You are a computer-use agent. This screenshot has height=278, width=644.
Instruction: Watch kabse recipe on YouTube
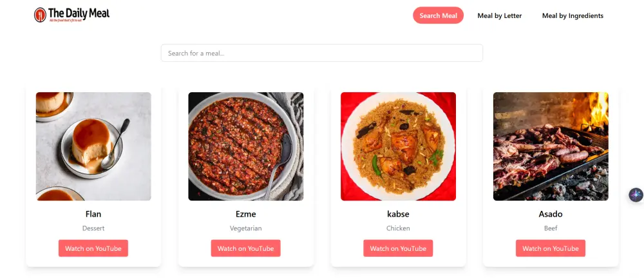(398, 248)
